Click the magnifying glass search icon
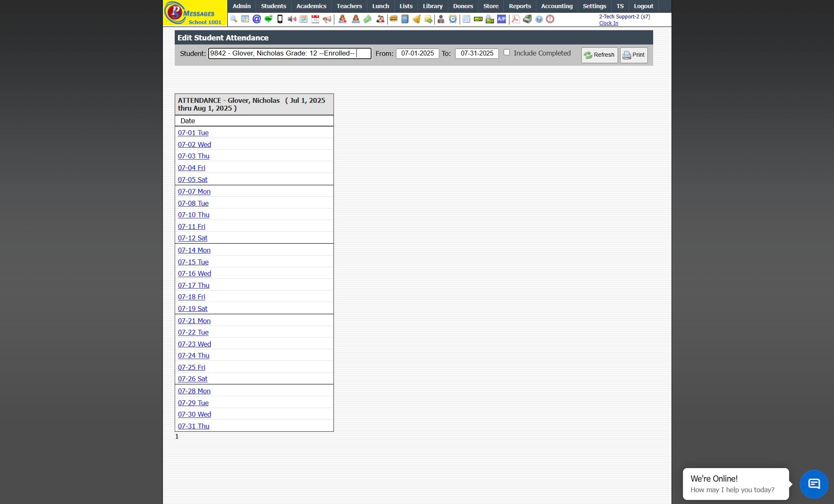Image resolution: width=834 pixels, height=504 pixels. 234,19
